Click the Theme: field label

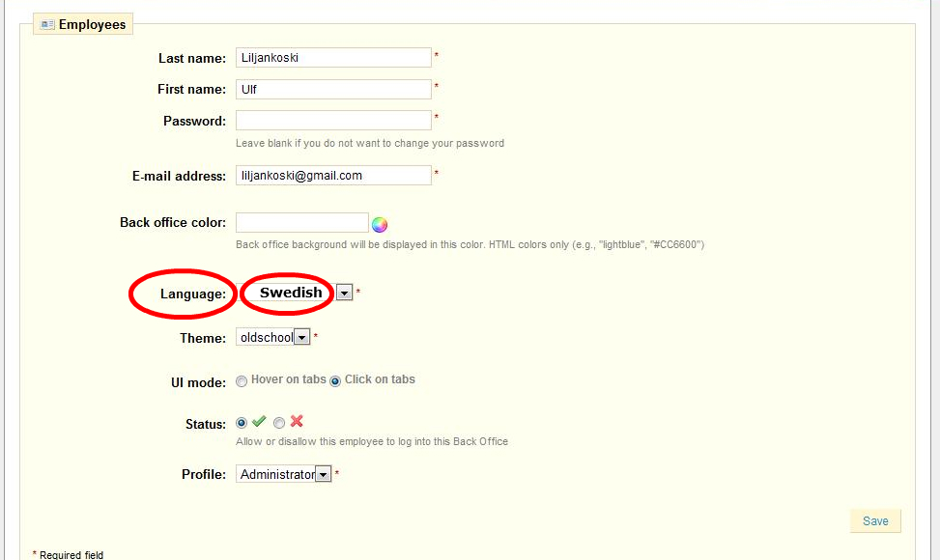tap(203, 338)
